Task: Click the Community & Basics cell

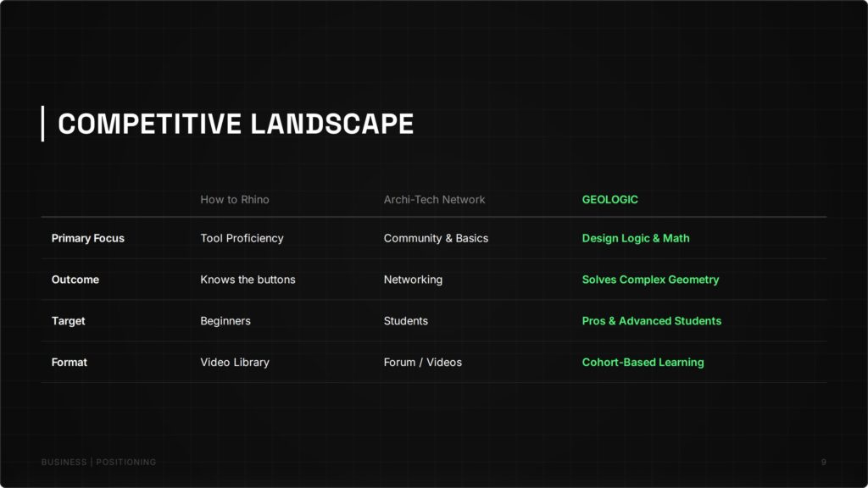Action: pyautogui.click(x=436, y=238)
